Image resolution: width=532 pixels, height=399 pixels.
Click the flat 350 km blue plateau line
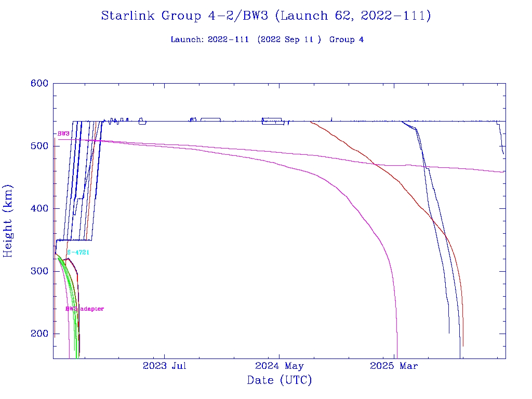(x=78, y=240)
